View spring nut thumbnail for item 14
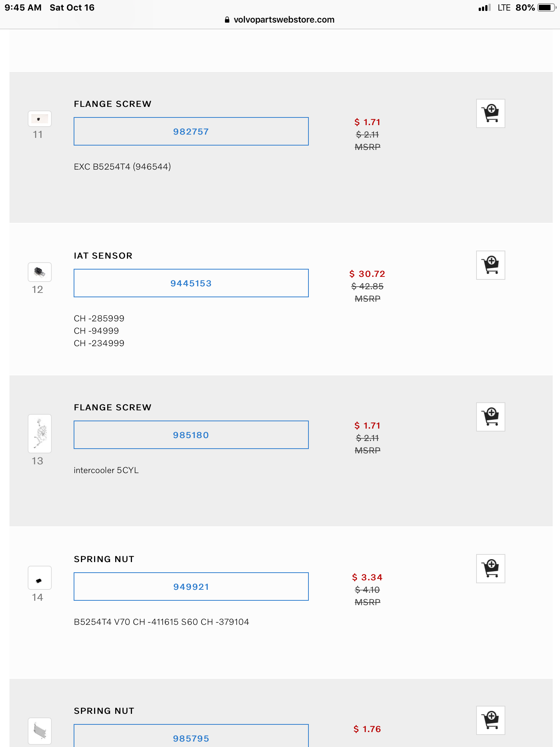Screen dimensions: 560x747 click(40, 578)
